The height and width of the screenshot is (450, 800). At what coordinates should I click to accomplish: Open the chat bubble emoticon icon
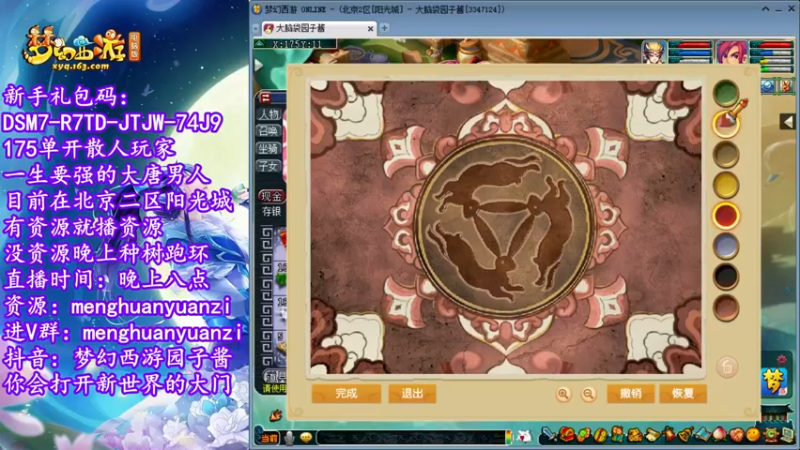click(306, 437)
